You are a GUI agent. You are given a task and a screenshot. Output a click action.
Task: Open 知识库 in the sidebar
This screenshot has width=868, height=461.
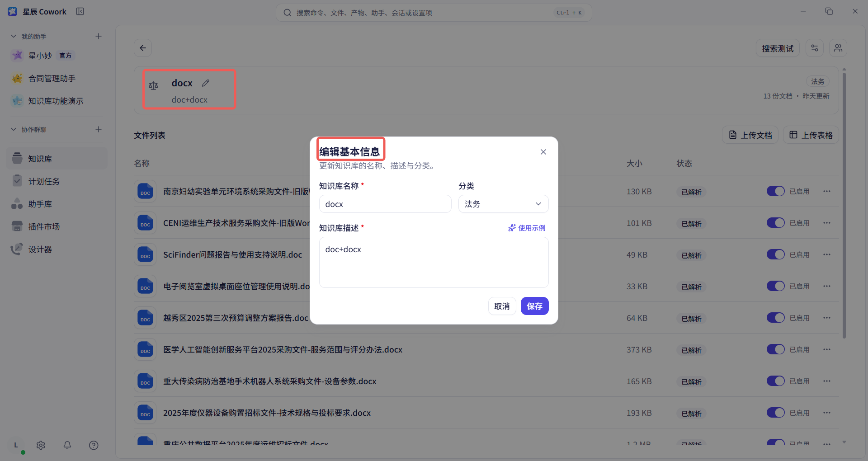tap(57, 159)
